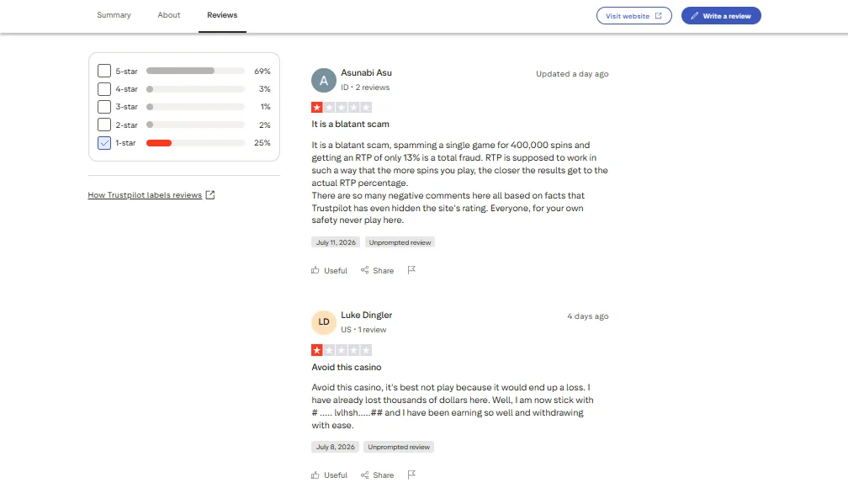Viewport: 848px width, 504px height.
Task: Uncheck the 1-star filter checkbox
Action: tap(104, 143)
